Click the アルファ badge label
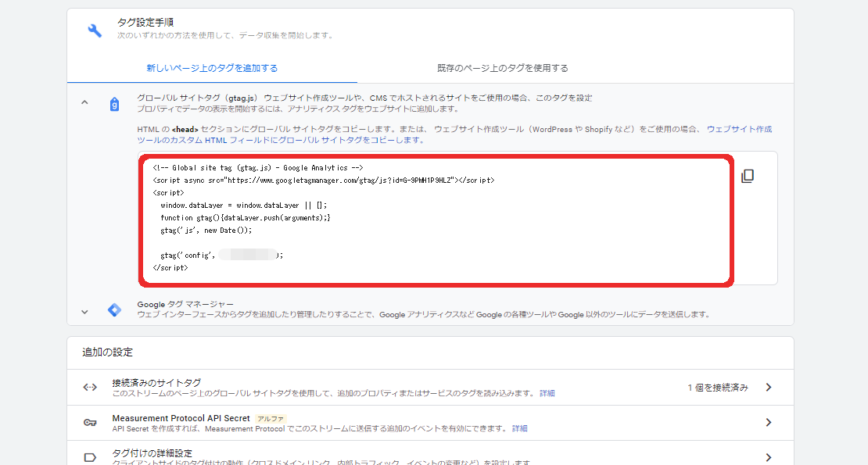Image resolution: width=868 pixels, height=465 pixels. (x=271, y=419)
